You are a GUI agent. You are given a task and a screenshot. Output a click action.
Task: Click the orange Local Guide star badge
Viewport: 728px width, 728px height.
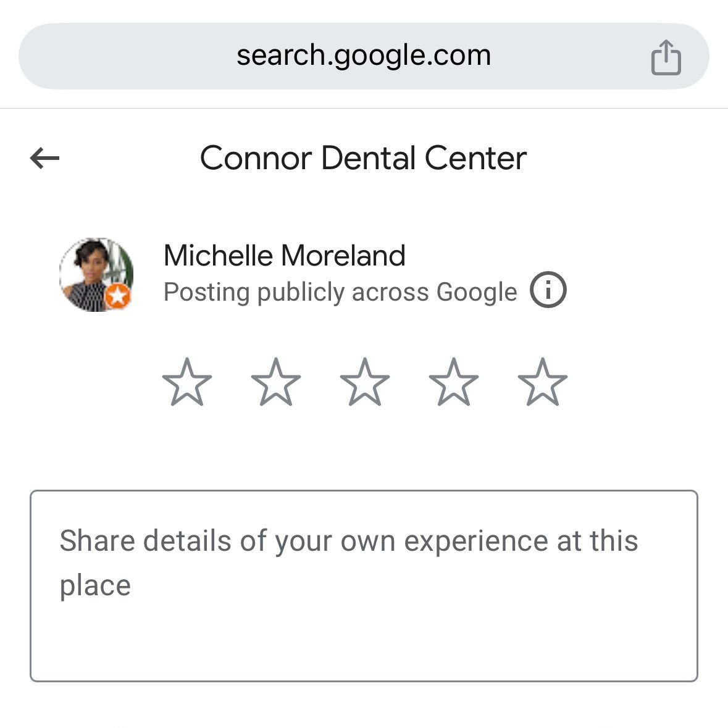point(117,297)
